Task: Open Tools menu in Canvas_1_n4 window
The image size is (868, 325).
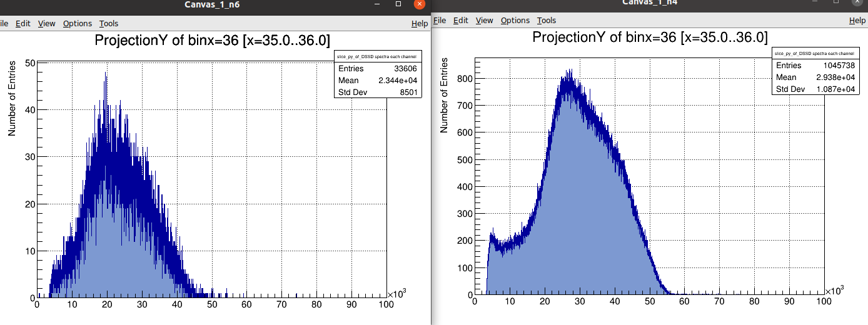Action: pyautogui.click(x=547, y=21)
